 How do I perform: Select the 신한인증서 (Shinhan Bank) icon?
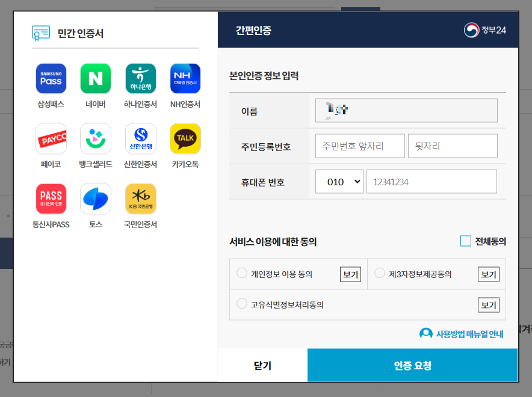click(140, 138)
